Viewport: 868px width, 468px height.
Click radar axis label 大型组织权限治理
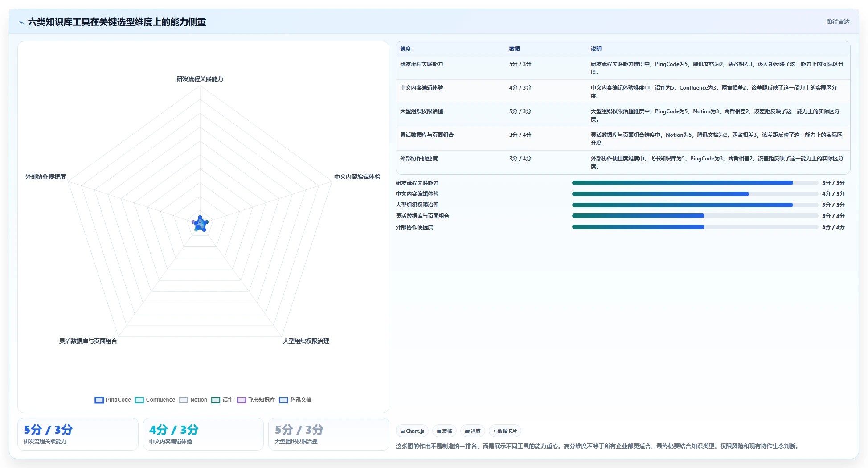[306, 341]
